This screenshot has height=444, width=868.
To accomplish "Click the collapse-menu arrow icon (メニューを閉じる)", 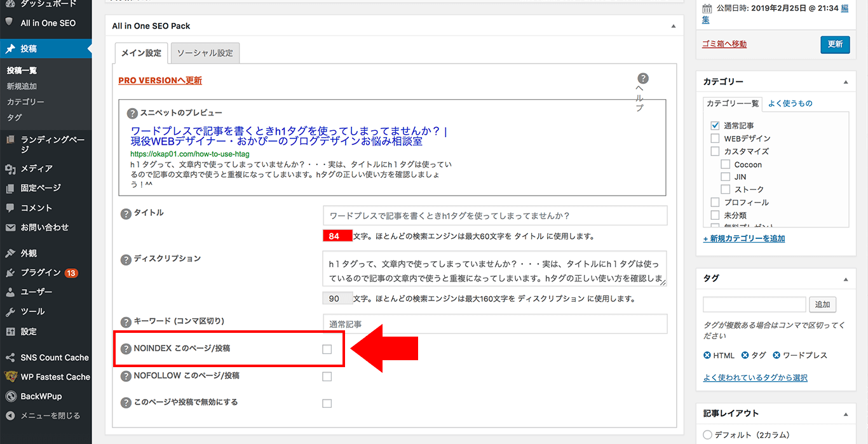I will tap(10, 416).
